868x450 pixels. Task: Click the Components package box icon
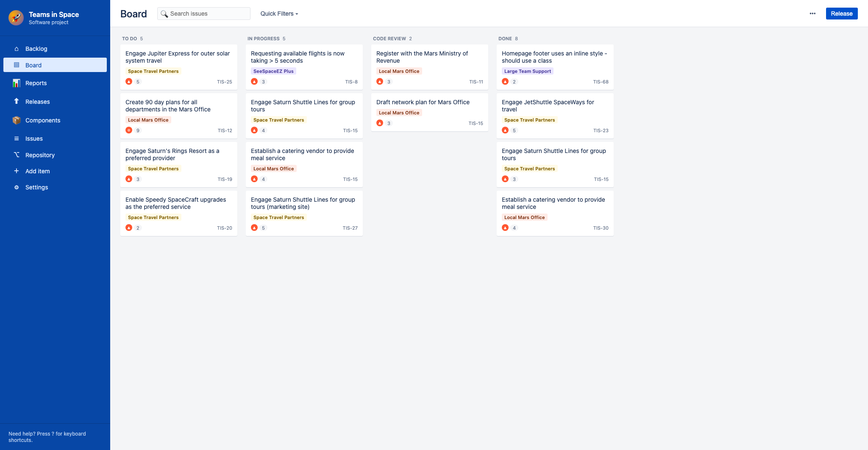click(17, 120)
